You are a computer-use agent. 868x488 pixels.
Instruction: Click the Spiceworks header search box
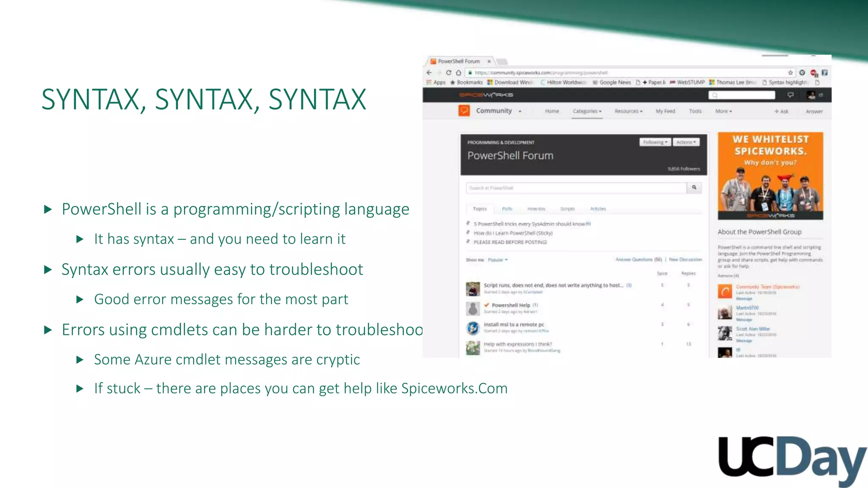(742, 95)
